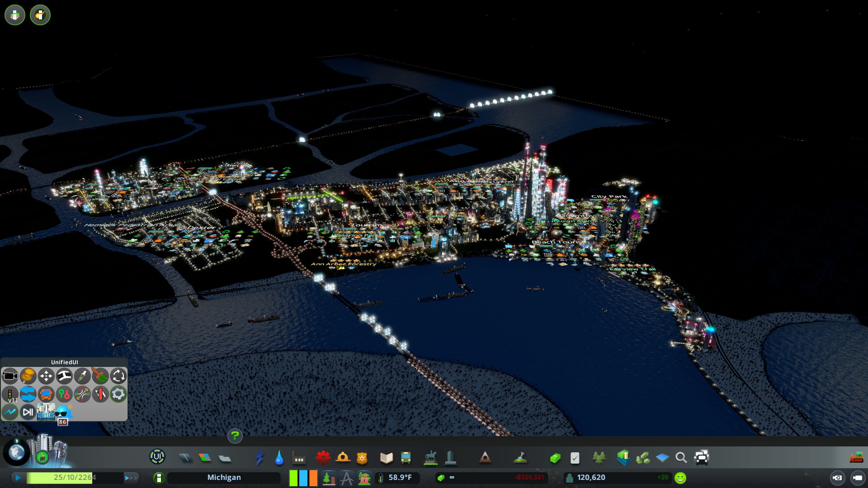Open the Public Transport menu
The width and height of the screenshot is (868, 488).
point(406,458)
